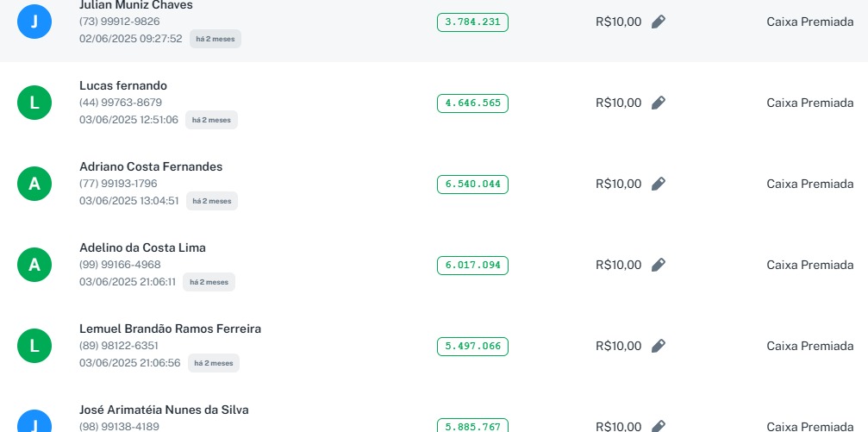The height and width of the screenshot is (432, 868).
Task: Open ticket number 4.646.565 badge
Action: click(472, 103)
